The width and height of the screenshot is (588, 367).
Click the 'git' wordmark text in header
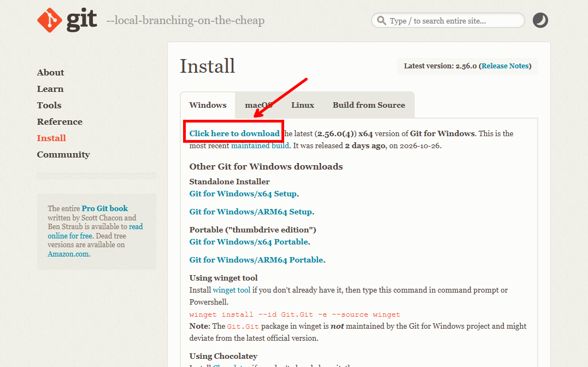82,20
